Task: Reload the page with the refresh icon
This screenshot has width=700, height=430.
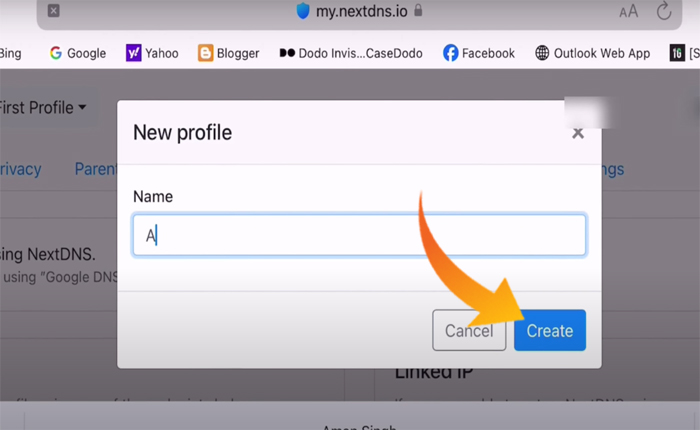Action: [664, 12]
